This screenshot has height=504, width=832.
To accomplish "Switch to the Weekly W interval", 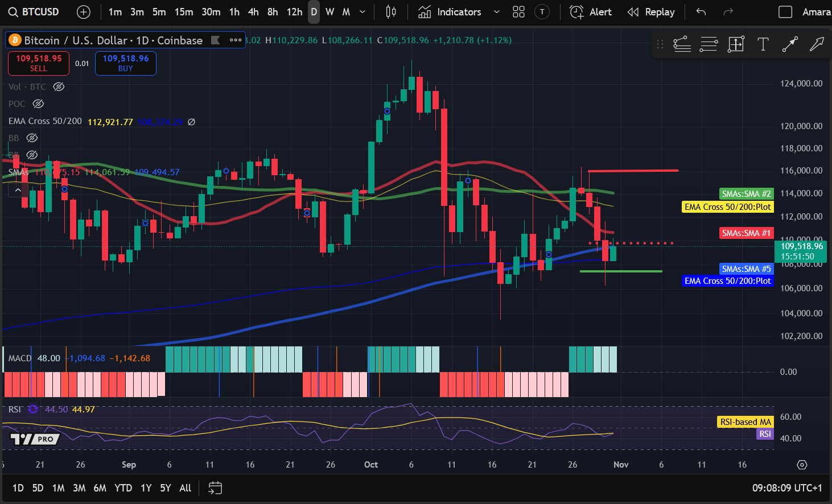I will (x=329, y=11).
